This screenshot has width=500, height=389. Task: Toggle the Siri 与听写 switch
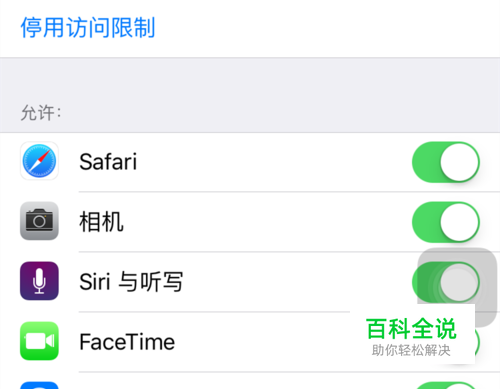[446, 282]
